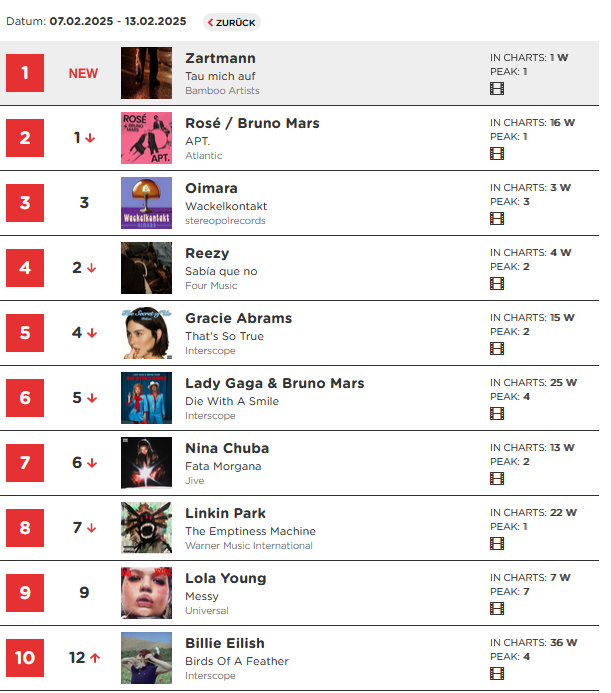This screenshot has height=693, width=611.
Task: Open video icon for Lola Young's Messy
Action: 496,609
